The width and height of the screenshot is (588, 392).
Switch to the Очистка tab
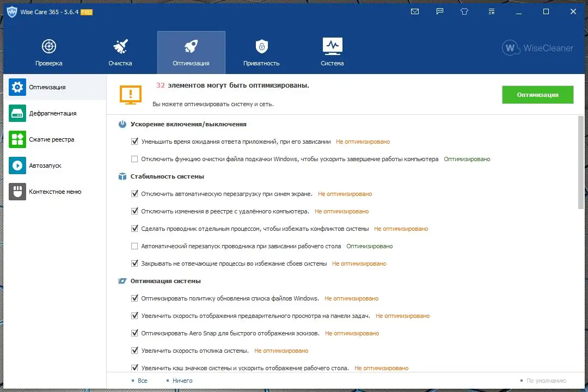point(120,52)
